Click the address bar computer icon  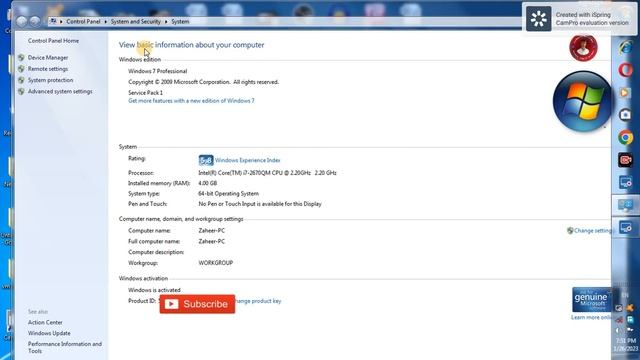pyautogui.click(x=53, y=21)
